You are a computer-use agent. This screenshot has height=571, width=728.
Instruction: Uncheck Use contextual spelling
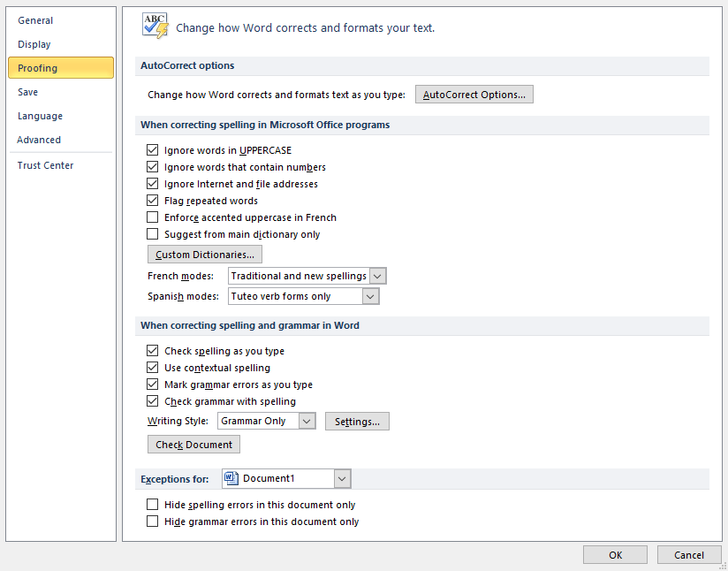tap(153, 368)
